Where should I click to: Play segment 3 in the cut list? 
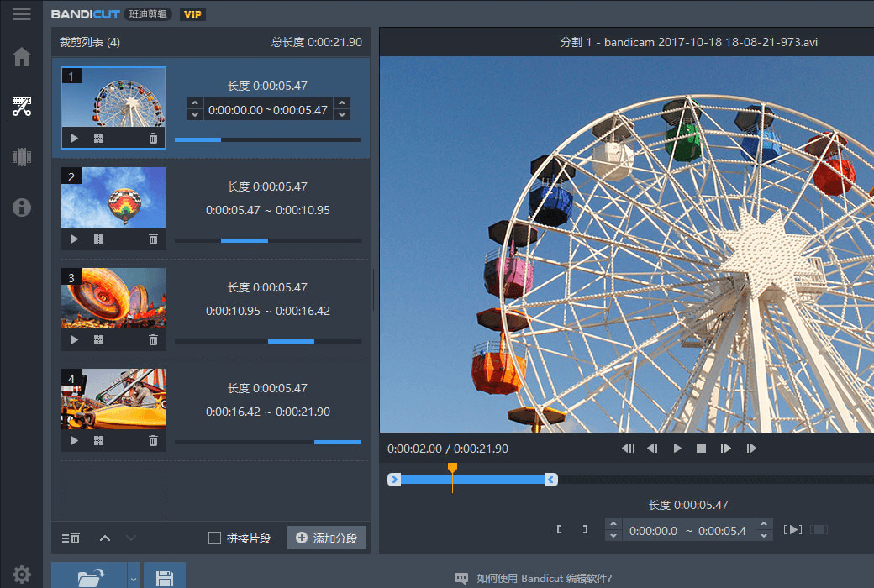pos(74,340)
